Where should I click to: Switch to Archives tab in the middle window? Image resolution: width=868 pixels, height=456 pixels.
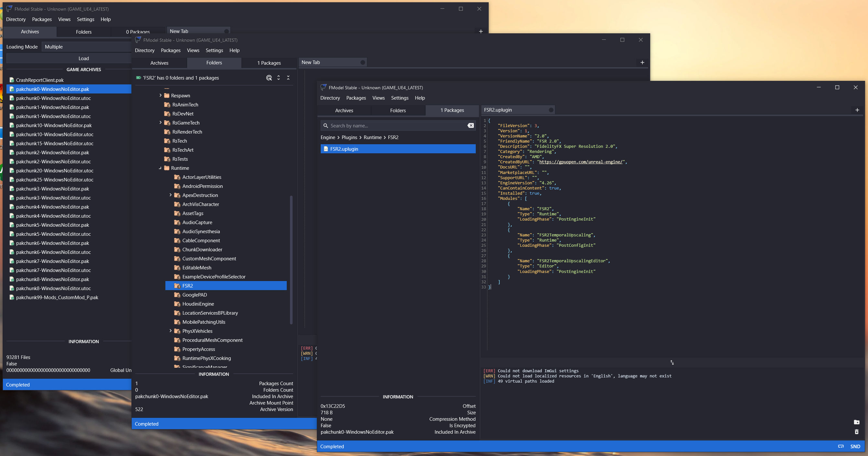coord(159,63)
